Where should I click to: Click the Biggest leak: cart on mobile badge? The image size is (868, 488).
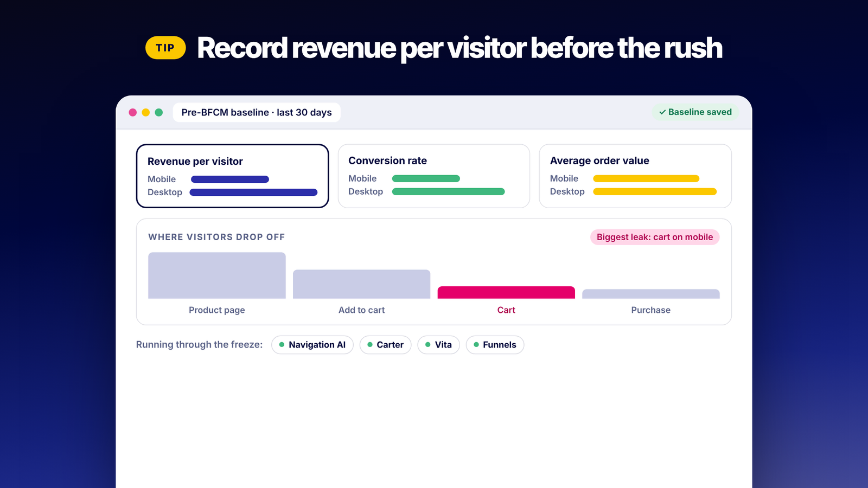coord(655,237)
